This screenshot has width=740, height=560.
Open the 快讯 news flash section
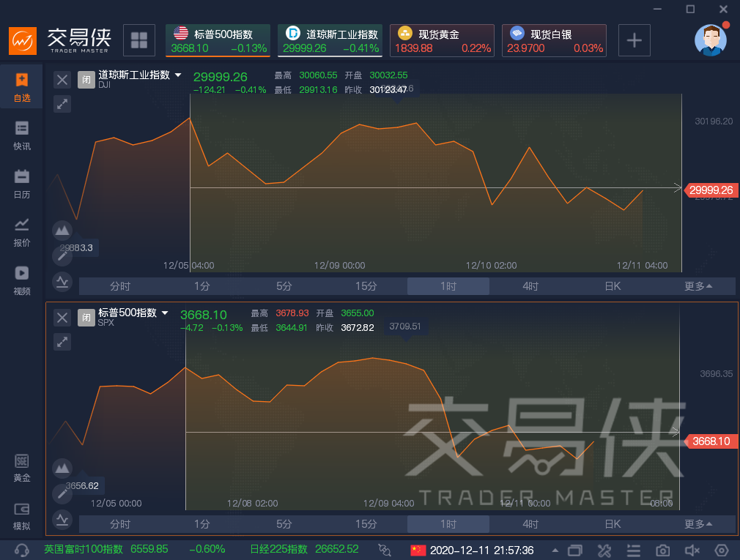point(22,135)
